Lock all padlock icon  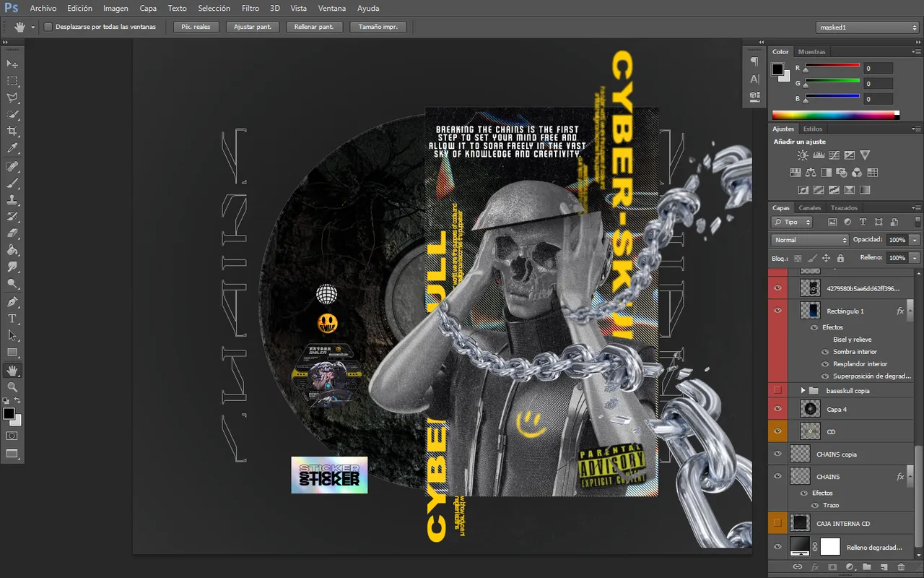[x=840, y=258]
